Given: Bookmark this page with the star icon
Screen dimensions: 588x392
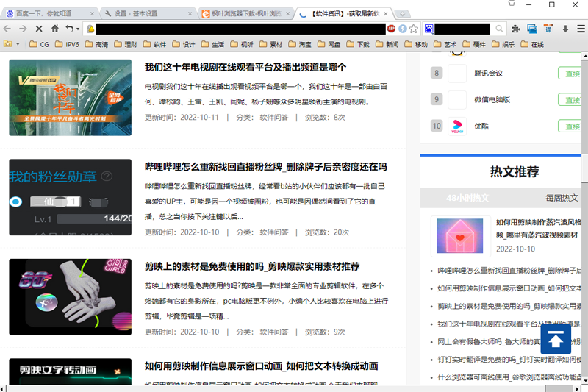Looking at the screenshot, I should (414, 29).
